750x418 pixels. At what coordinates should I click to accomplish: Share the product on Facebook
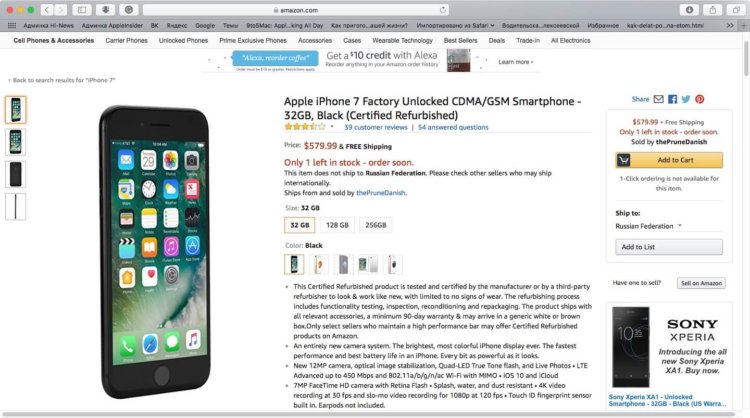[673, 99]
